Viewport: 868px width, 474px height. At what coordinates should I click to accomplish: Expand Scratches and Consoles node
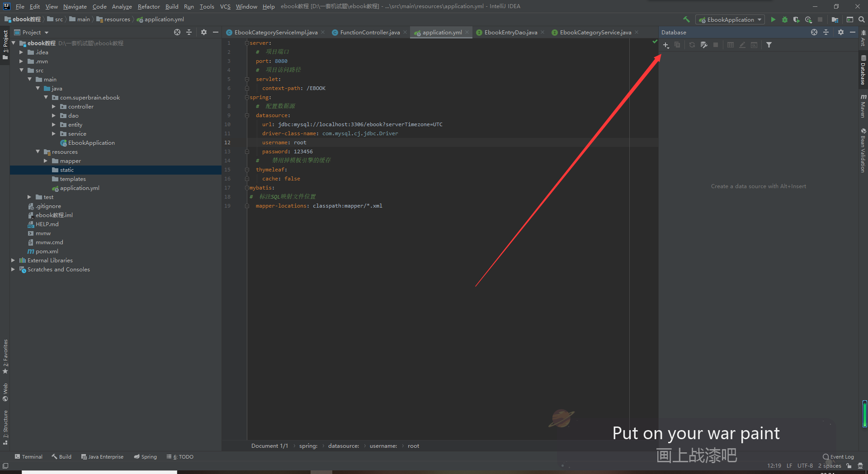[x=13, y=269]
